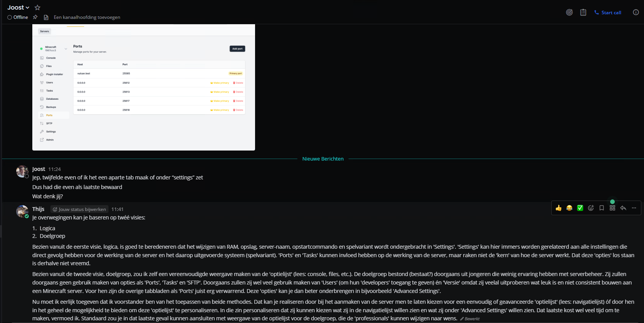Favorite this channel with the star icon
Image resolution: width=644 pixels, height=323 pixels.
pos(37,7)
